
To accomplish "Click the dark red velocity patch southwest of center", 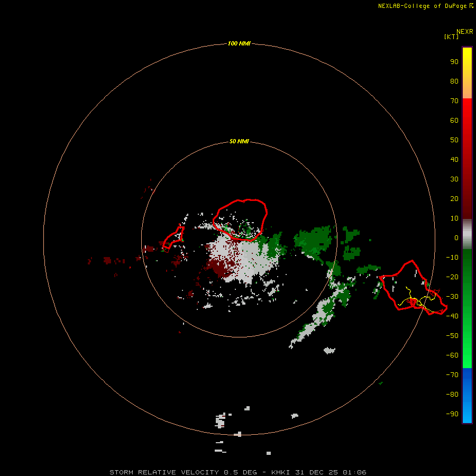I will click(221, 268).
